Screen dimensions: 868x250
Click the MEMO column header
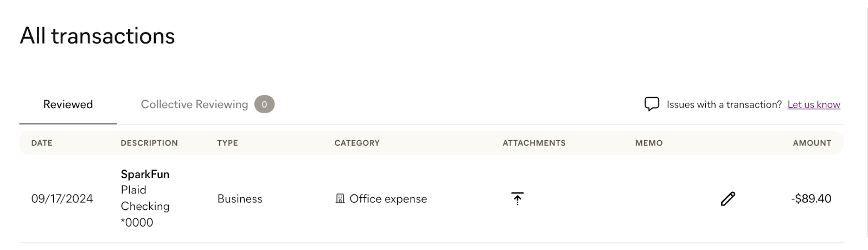pos(649,143)
